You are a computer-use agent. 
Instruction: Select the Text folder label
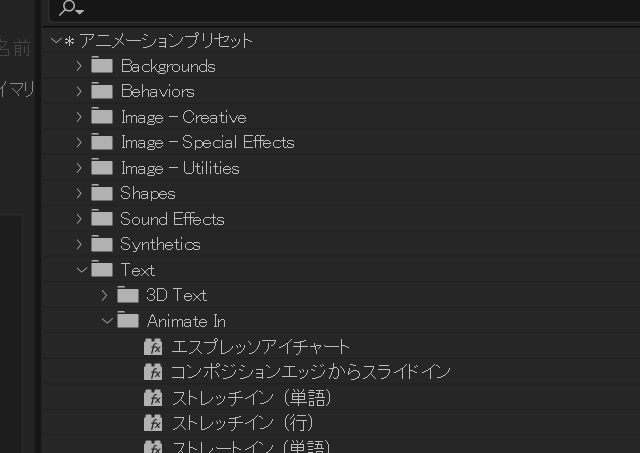[137, 270]
